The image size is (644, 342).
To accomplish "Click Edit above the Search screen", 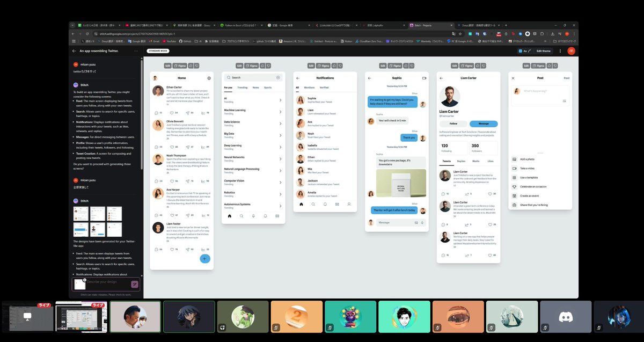I will (239, 66).
